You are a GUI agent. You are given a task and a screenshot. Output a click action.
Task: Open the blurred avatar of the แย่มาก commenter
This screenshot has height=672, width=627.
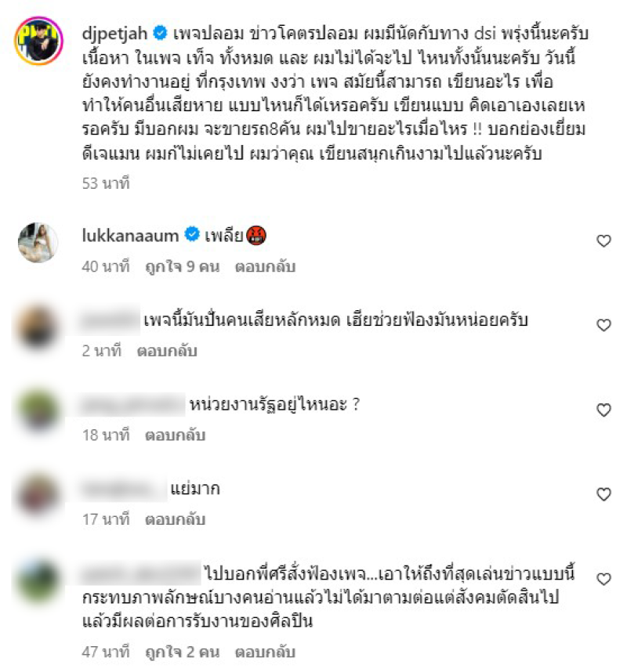click(x=38, y=494)
